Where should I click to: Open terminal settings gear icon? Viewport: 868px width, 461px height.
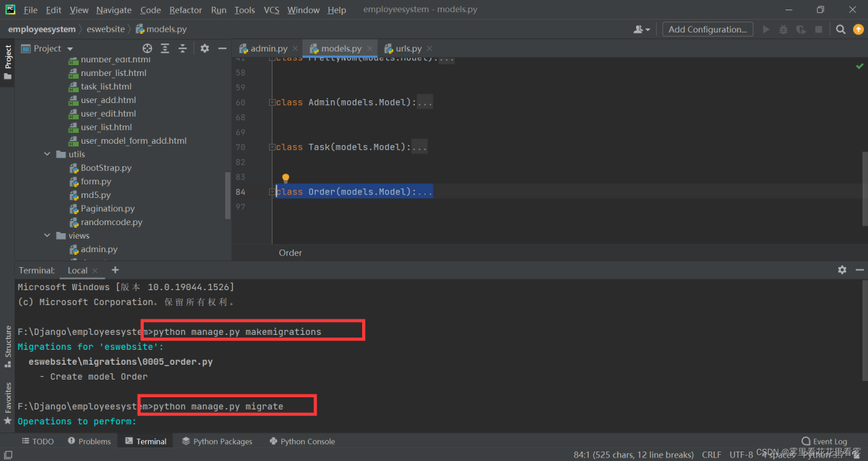(x=842, y=270)
